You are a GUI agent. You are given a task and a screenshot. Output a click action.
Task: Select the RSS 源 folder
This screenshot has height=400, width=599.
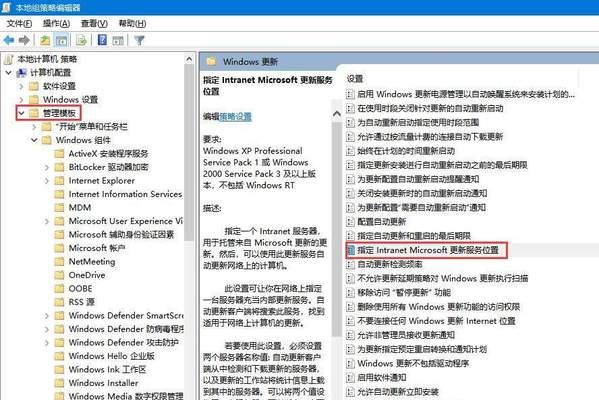pyautogui.click(x=81, y=302)
